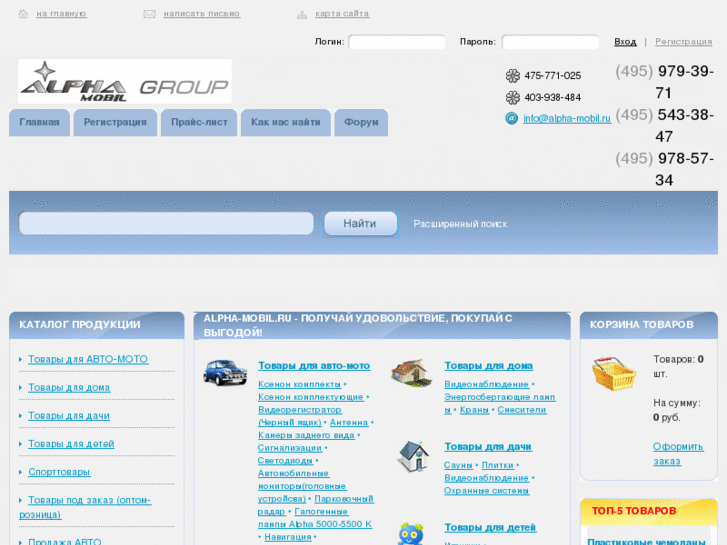The width and height of the screenshot is (727, 545).
Task: Click the yellow shopping basket icon
Action: tap(613, 373)
